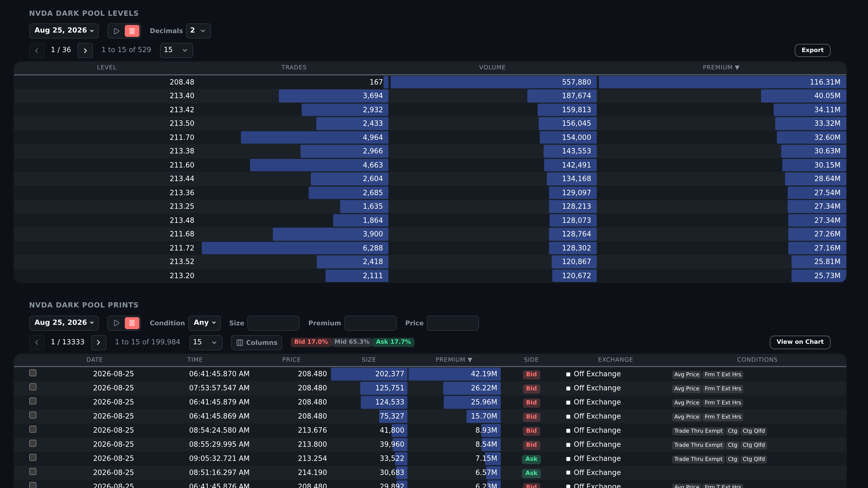Viewport: 868px width, 488px height.
Task: Sort Prints table by EXCHANGE column
Action: coord(615,360)
